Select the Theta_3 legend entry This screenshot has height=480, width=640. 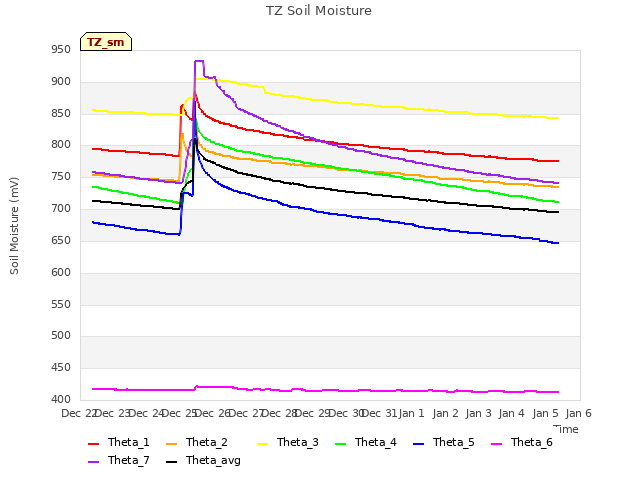coord(288,442)
